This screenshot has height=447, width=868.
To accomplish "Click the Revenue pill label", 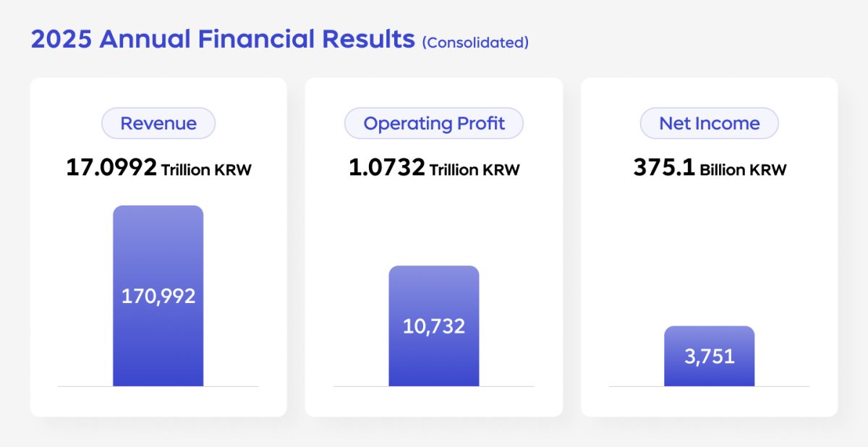I will pyautogui.click(x=158, y=123).
